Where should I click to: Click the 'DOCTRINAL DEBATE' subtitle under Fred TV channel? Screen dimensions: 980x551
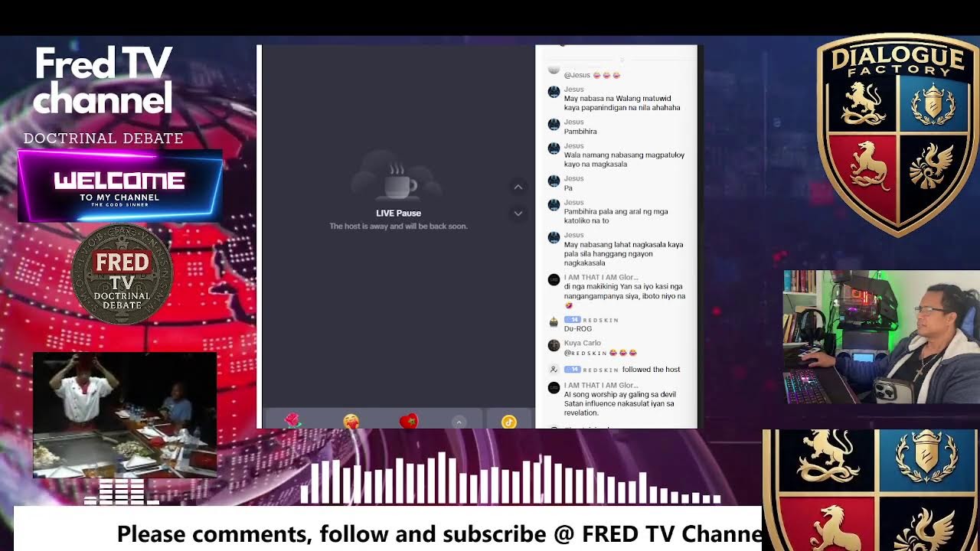pos(103,139)
